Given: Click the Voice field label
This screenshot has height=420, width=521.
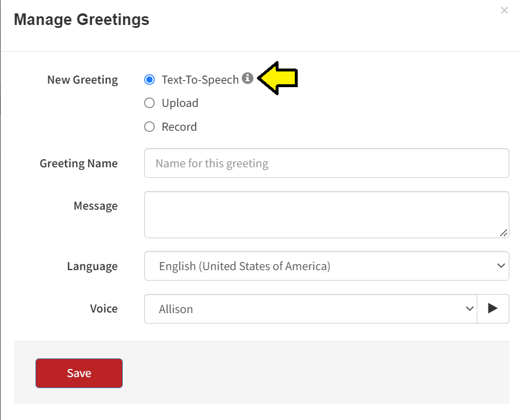Looking at the screenshot, I should (x=104, y=308).
